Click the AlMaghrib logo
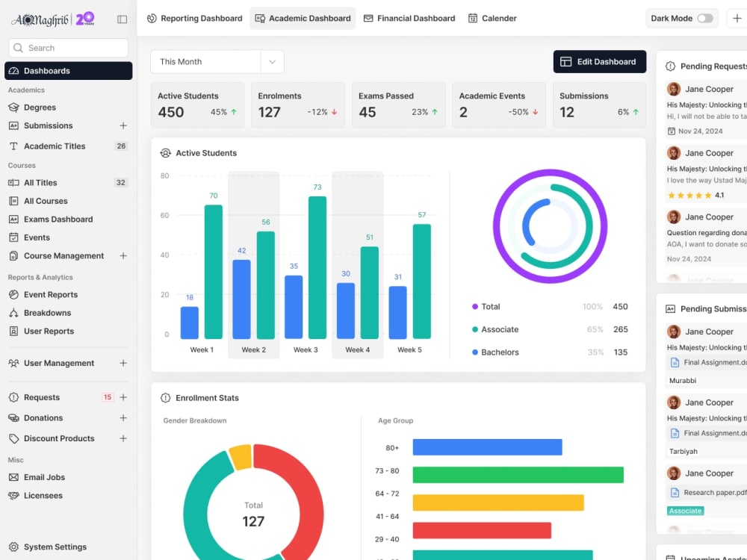Screen dimensions: 747x560 point(53,19)
